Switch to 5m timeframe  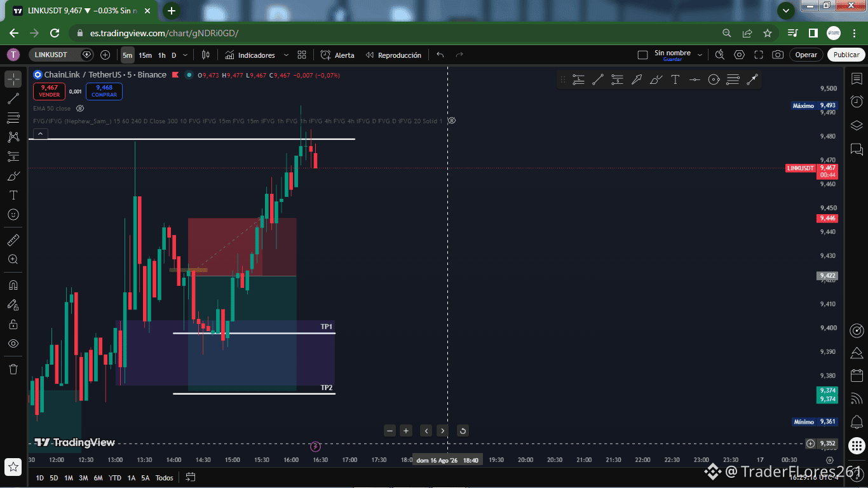[x=128, y=55]
